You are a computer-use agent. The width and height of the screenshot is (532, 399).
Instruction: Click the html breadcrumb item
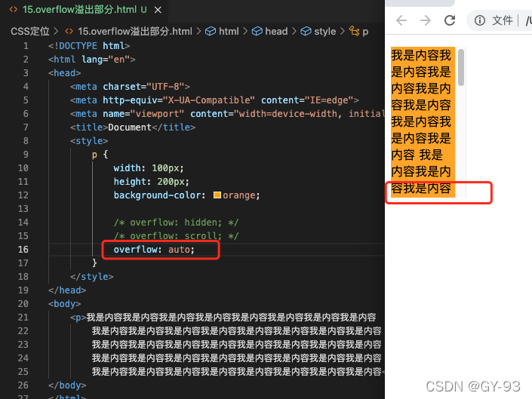click(x=229, y=32)
